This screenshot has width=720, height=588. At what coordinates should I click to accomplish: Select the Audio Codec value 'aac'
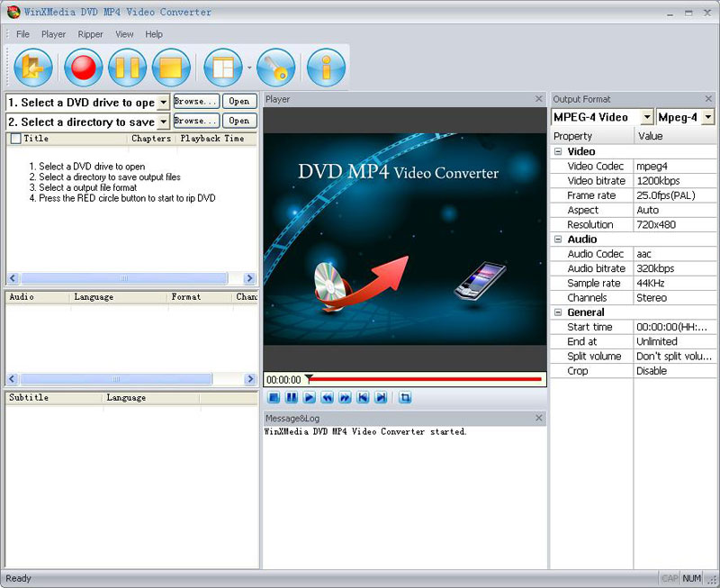tap(675, 254)
